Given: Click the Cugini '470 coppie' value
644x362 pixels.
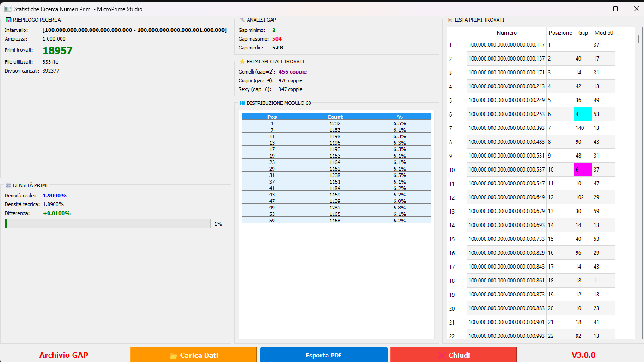Looking at the screenshot, I should click(290, 80).
